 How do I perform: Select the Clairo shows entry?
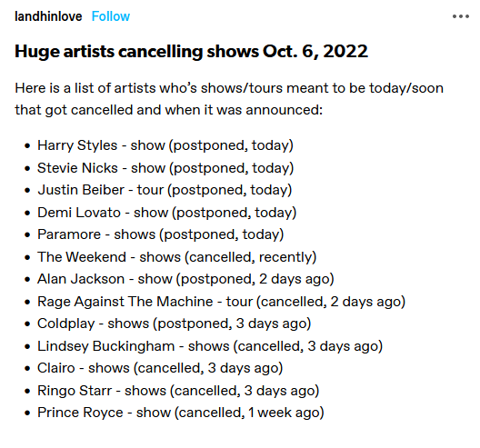(x=160, y=368)
